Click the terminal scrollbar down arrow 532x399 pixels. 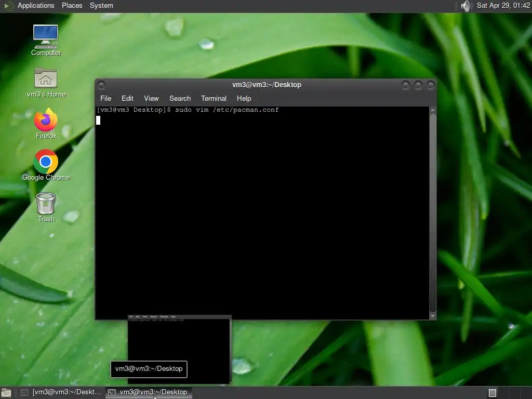pyautogui.click(x=433, y=316)
